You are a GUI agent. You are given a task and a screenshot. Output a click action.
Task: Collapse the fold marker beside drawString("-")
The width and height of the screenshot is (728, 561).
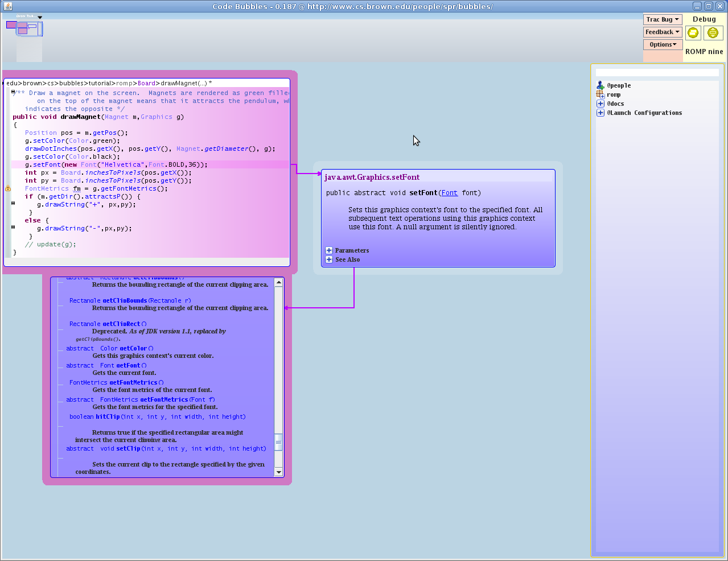pos(13,227)
